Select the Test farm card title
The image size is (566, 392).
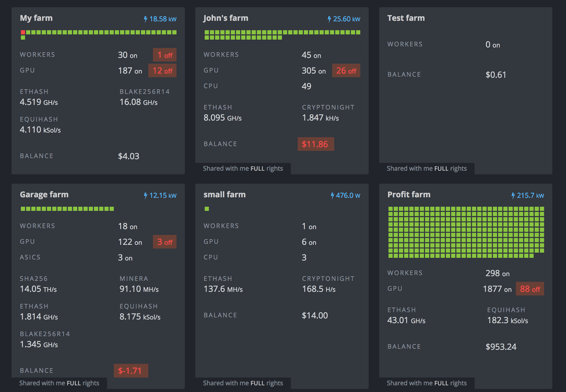click(x=406, y=18)
